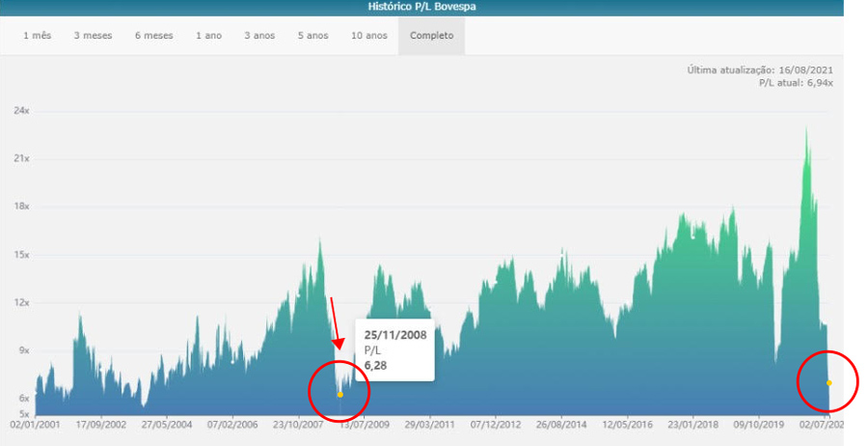
Task: Click the 'Histórico P/L Bovespa' title bar
Action: click(421, 7)
